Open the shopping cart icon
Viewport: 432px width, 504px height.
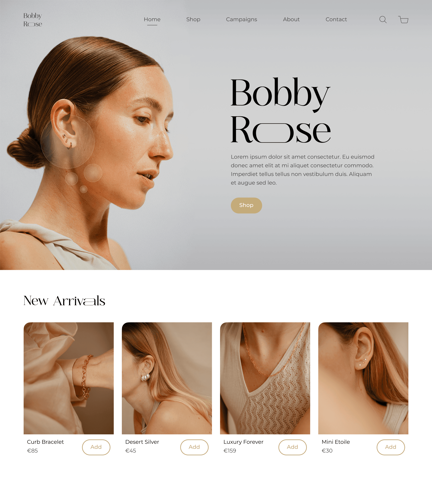click(403, 19)
